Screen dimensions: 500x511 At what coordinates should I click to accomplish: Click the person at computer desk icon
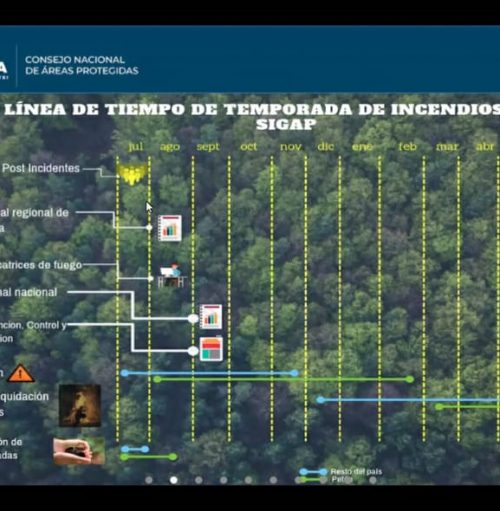pos(172,275)
